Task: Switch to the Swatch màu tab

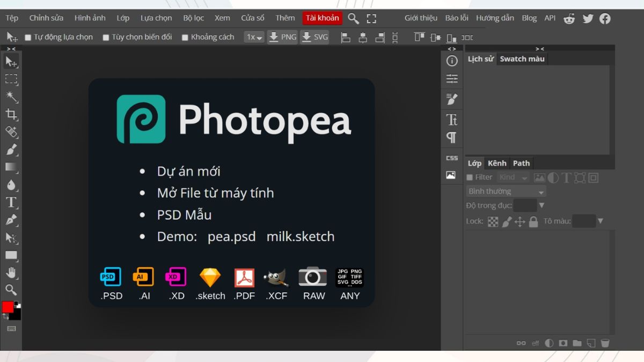Action: click(522, 59)
